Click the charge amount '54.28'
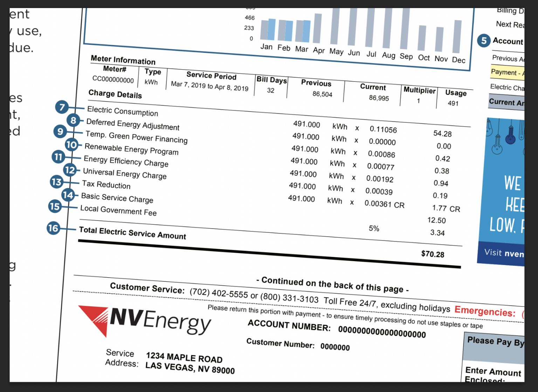 click(x=442, y=134)
